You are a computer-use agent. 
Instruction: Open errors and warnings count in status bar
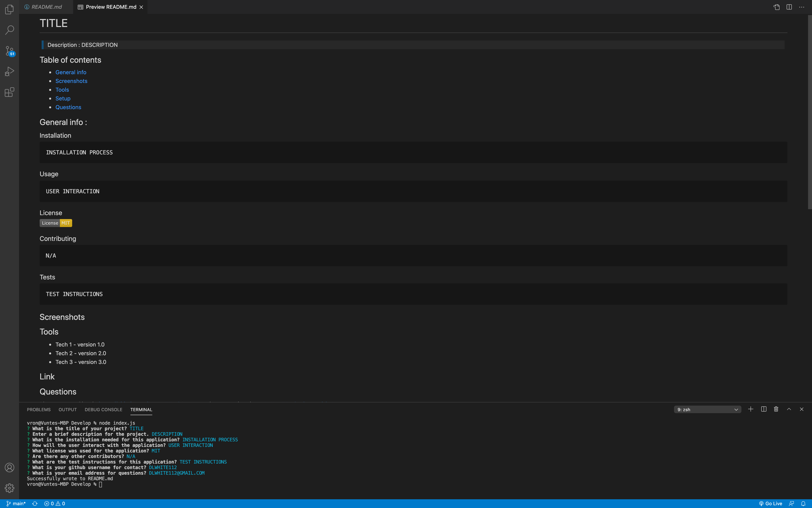55,504
